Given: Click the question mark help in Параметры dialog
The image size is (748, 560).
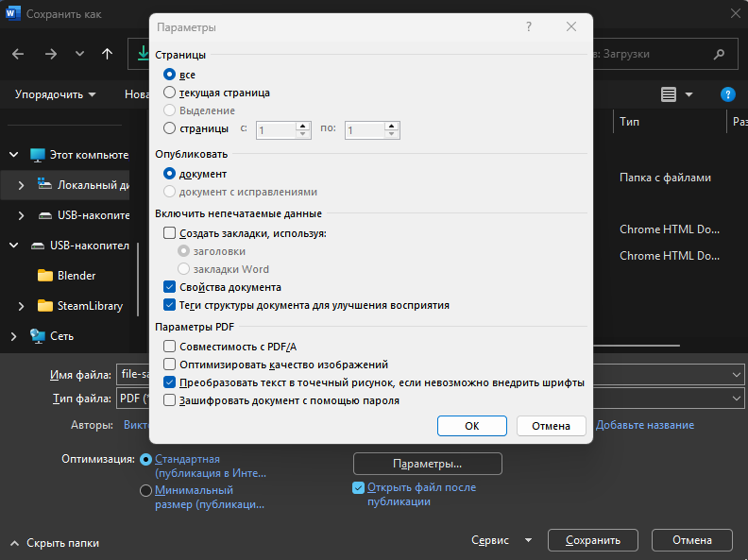Looking at the screenshot, I should pyautogui.click(x=529, y=26).
